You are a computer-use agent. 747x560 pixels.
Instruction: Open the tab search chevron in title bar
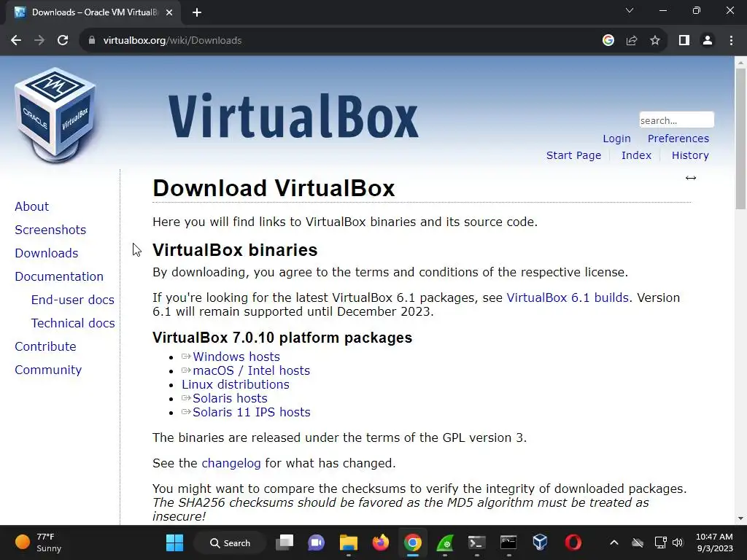[630, 10]
